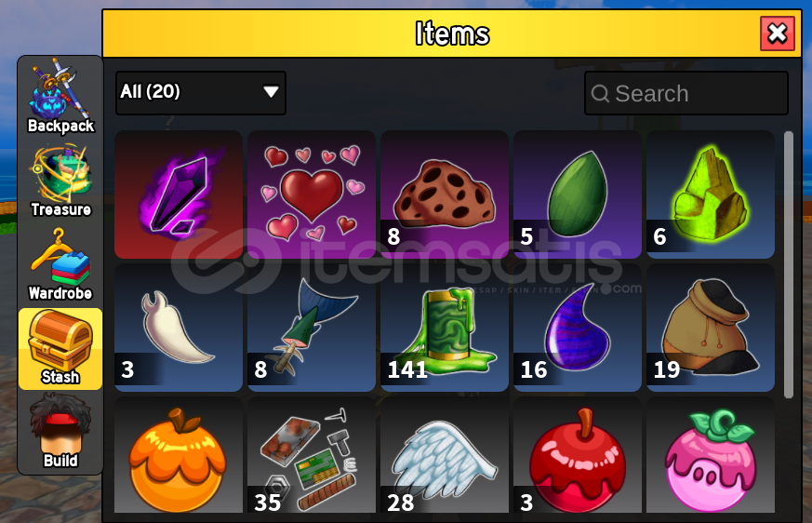Select the purple droplet item with 16
812x523 pixels.
[x=578, y=328]
